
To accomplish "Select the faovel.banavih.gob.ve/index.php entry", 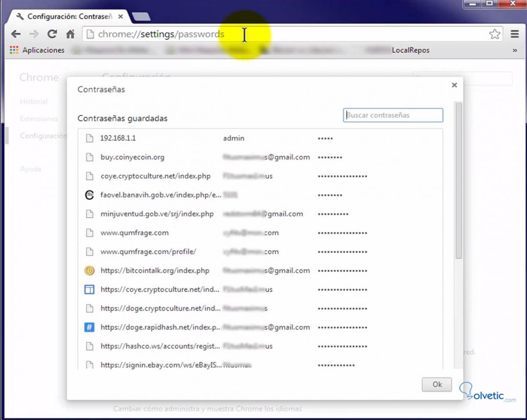I will click(260, 195).
